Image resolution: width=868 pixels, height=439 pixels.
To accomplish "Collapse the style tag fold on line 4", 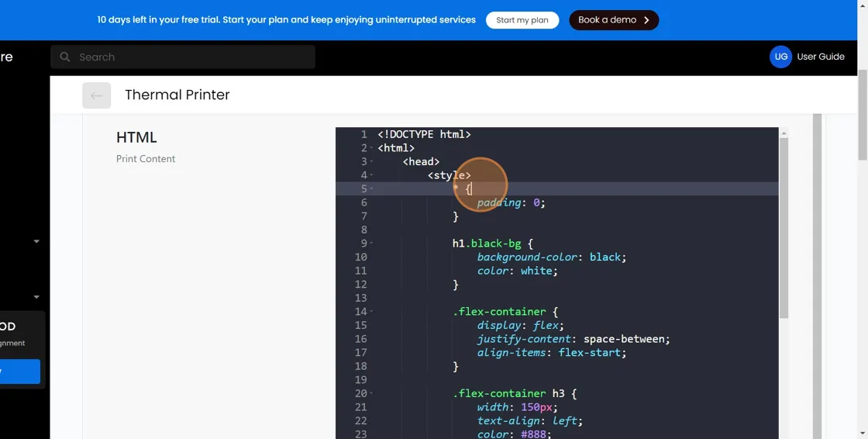I will 371,175.
